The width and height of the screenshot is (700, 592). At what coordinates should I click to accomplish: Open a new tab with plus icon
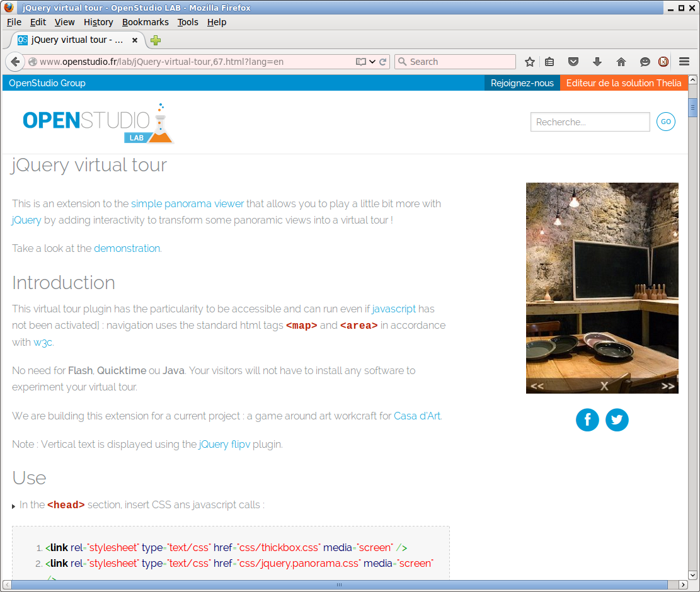click(x=156, y=40)
